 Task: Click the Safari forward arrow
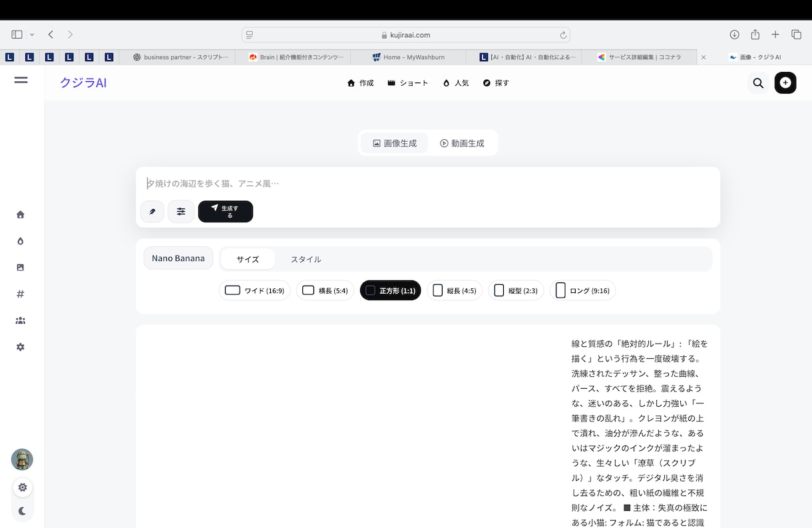click(x=70, y=35)
